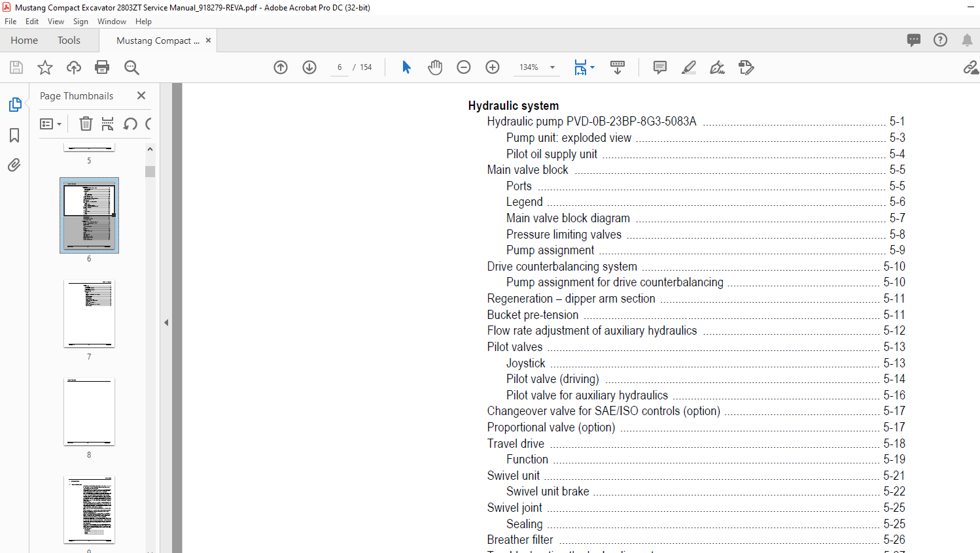Open the Help menu
The height and width of the screenshot is (553, 980).
pos(143,22)
